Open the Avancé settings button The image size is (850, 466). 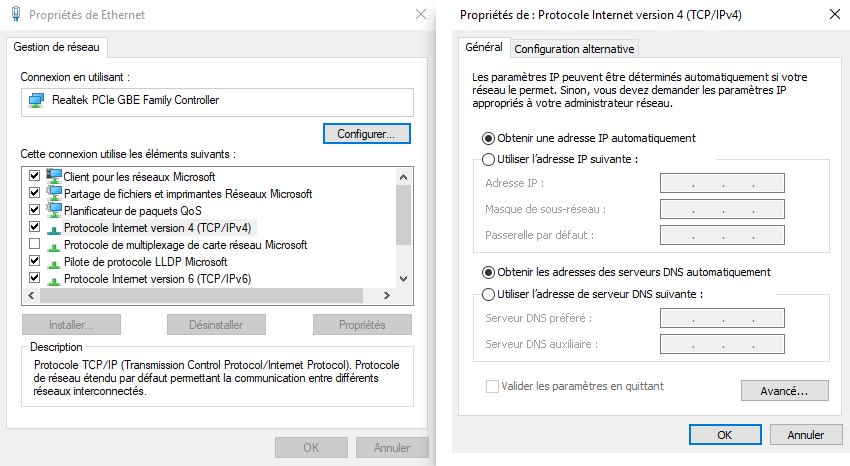tap(785, 391)
